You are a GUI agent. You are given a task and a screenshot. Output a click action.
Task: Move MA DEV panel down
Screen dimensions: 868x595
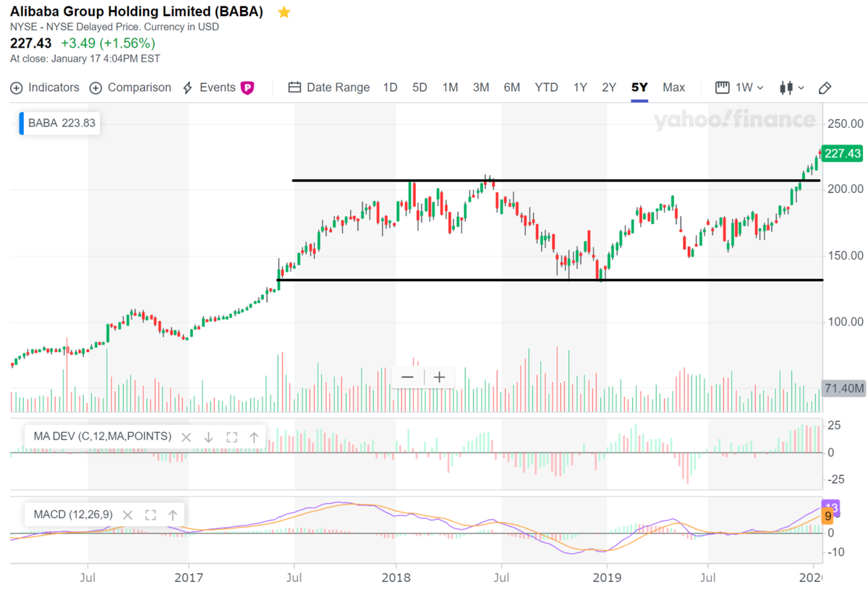point(208,437)
